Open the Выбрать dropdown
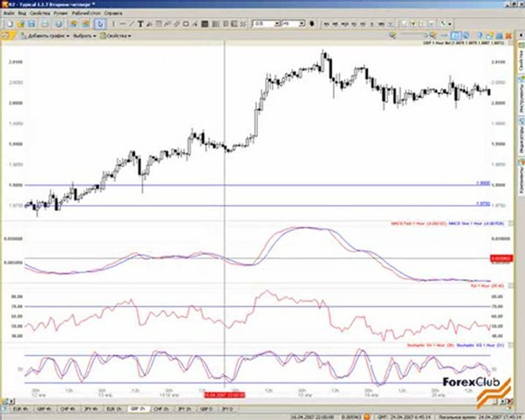This screenshot has width=525, height=420. coord(85,36)
